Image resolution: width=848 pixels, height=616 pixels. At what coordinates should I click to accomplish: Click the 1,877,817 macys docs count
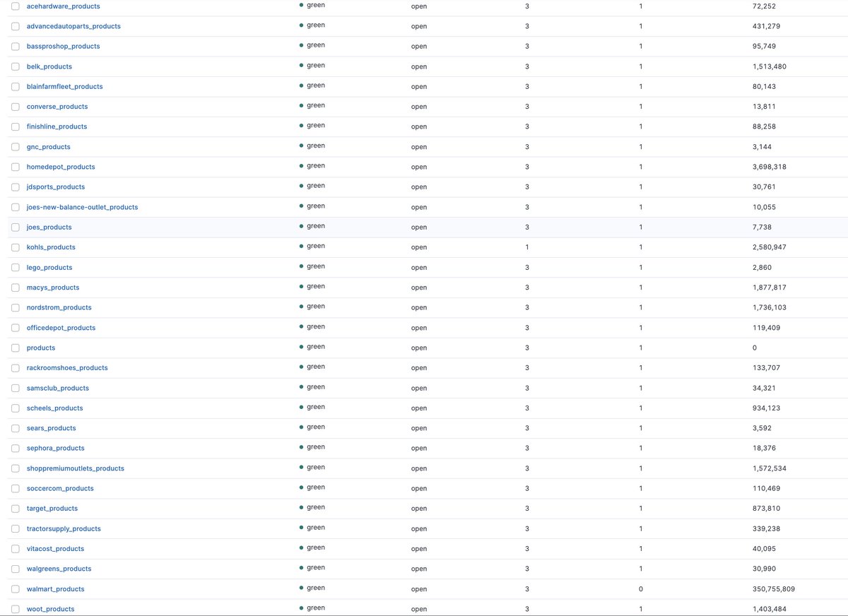(770, 288)
